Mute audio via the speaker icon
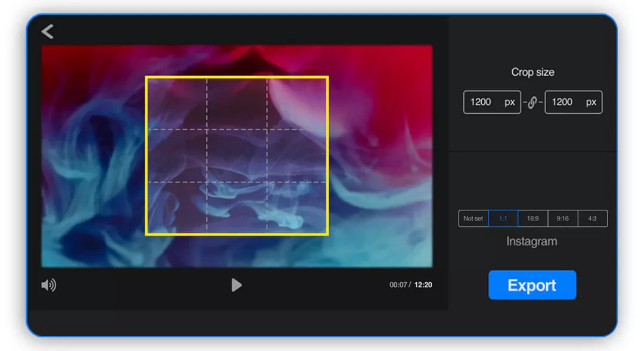Viewport: 644px width, 351px height. 49,285
